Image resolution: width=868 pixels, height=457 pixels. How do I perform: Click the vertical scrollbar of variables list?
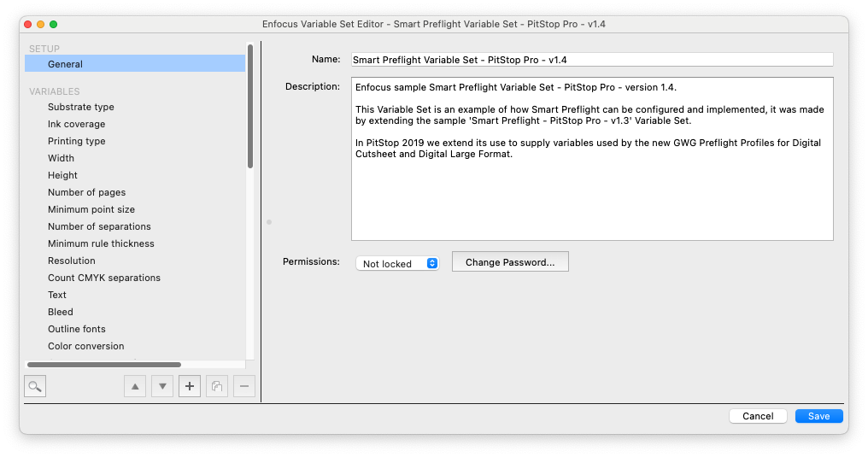[250, 106]
